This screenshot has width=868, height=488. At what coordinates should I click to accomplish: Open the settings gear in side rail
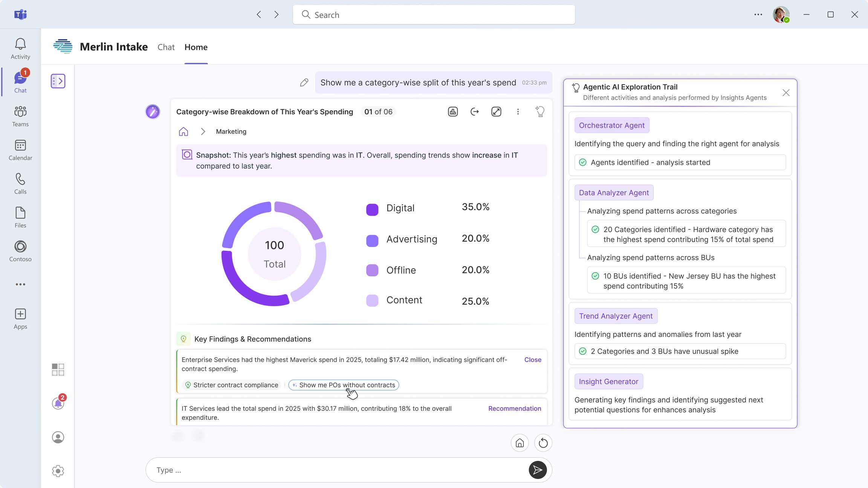point(58,471)
